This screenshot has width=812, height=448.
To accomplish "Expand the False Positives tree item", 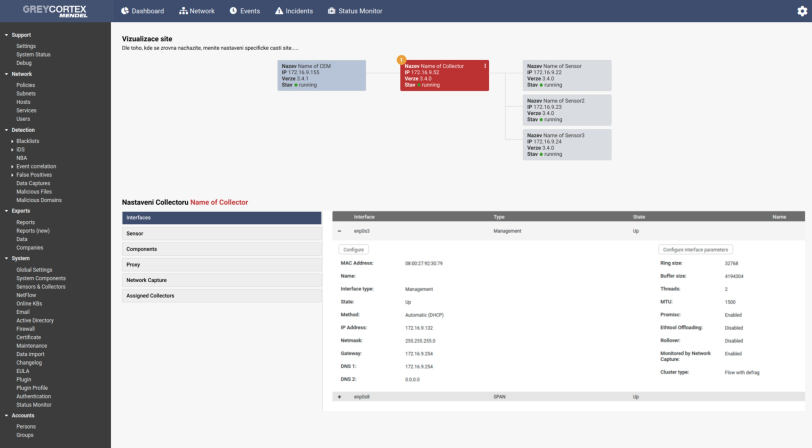I will (x=12, y=175).
